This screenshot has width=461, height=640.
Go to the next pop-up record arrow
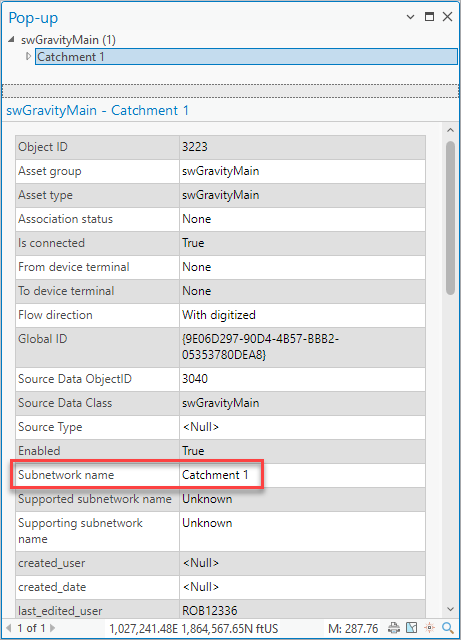[52, 628]
